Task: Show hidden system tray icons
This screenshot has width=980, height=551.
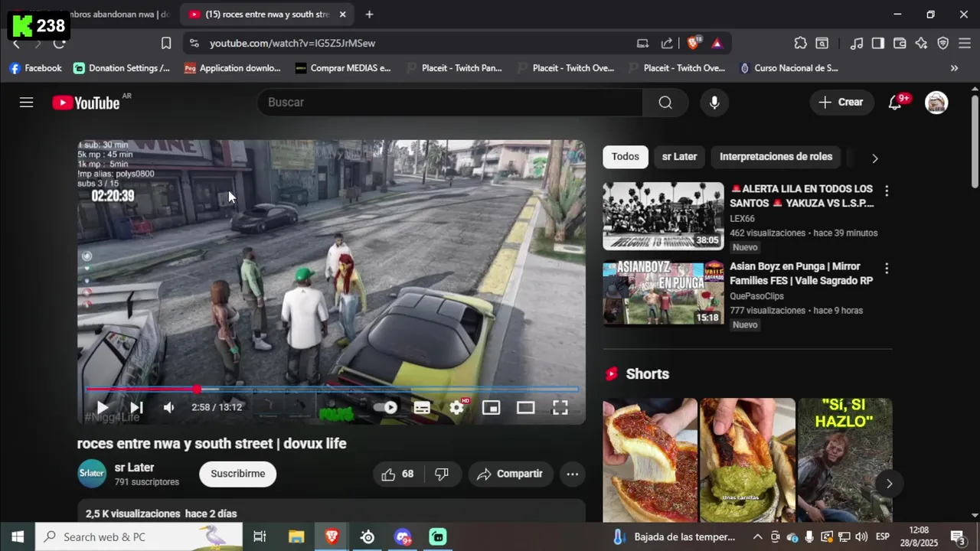Action: [757, 536]
